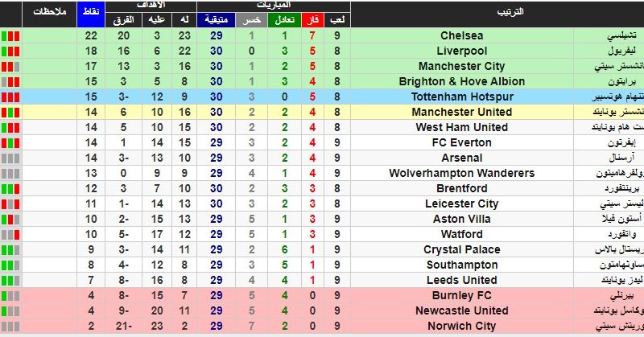Select the Newcastle United row name
Image resolution: width=644 pixels, height=337 pixels.
[461, 310]
